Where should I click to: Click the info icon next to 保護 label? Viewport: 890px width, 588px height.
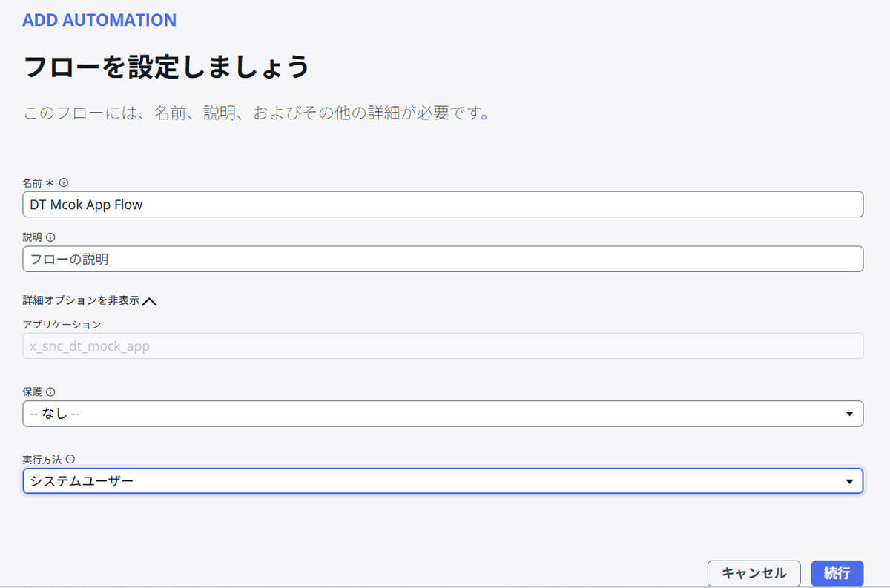pos(50,392)
